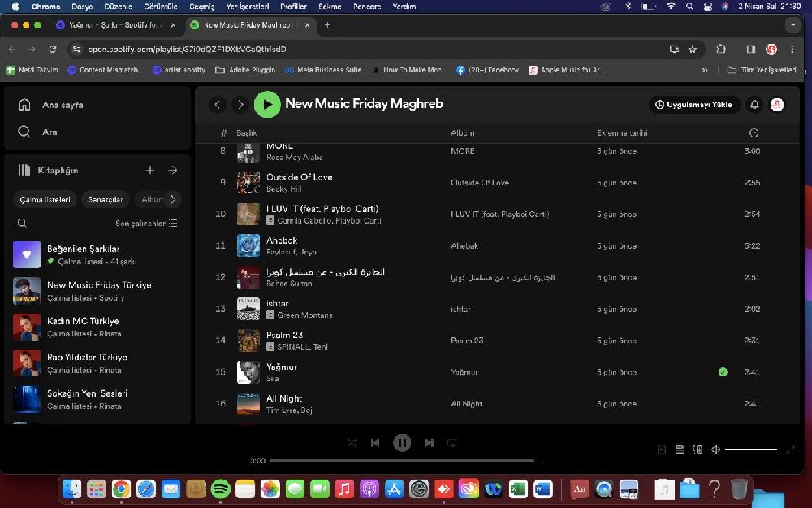The height and width of the screenshot is (508, 812).
Task: Click the plus icon in Kitaplığın
Action: click(x=150, y=170)
